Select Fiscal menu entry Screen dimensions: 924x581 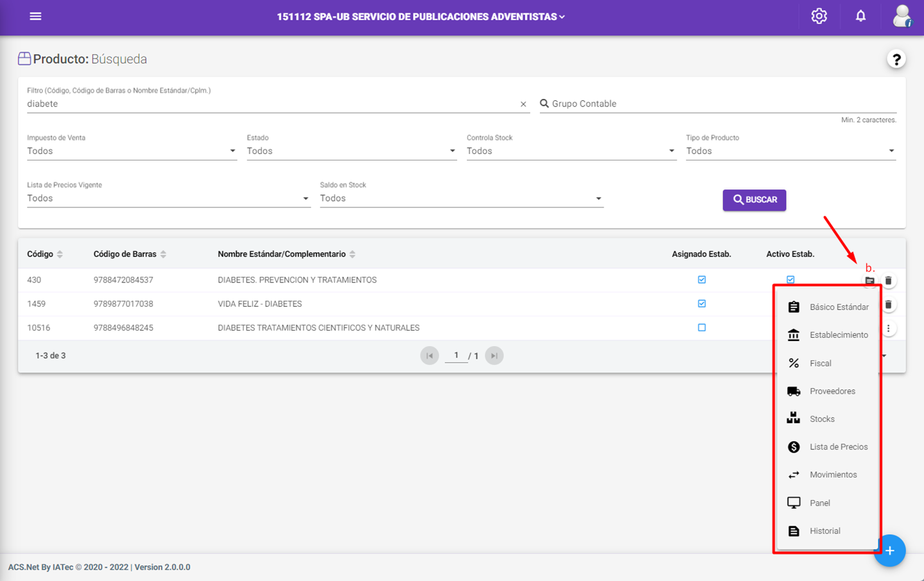(827, 363)
